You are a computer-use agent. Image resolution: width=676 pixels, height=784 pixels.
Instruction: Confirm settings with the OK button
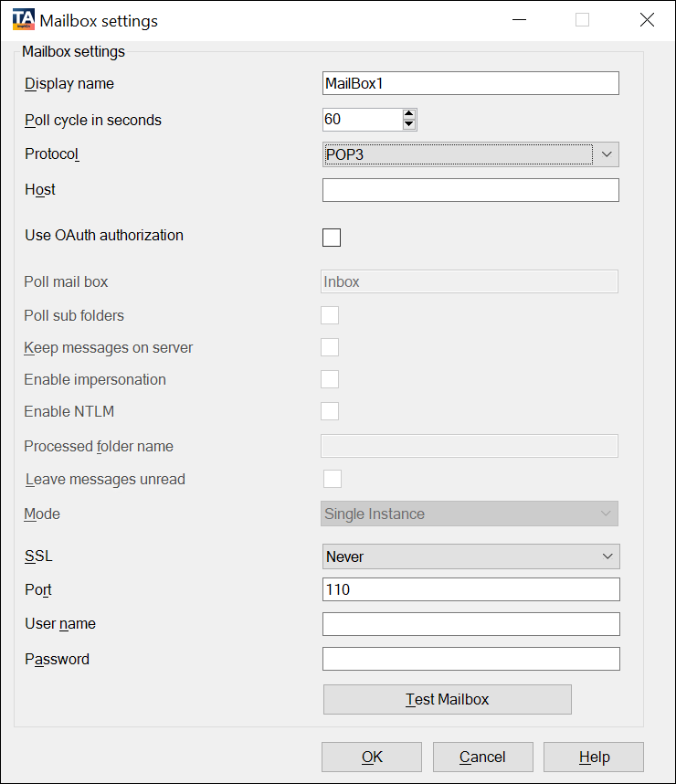[x=372, y=757]
